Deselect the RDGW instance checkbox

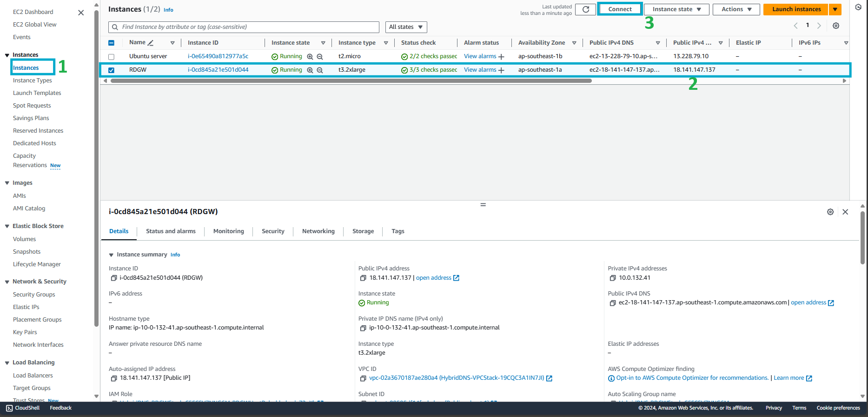111,70
